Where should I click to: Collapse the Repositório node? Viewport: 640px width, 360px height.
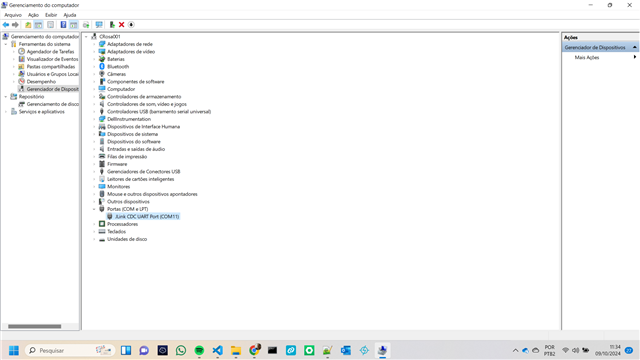[x=6, y=97]
